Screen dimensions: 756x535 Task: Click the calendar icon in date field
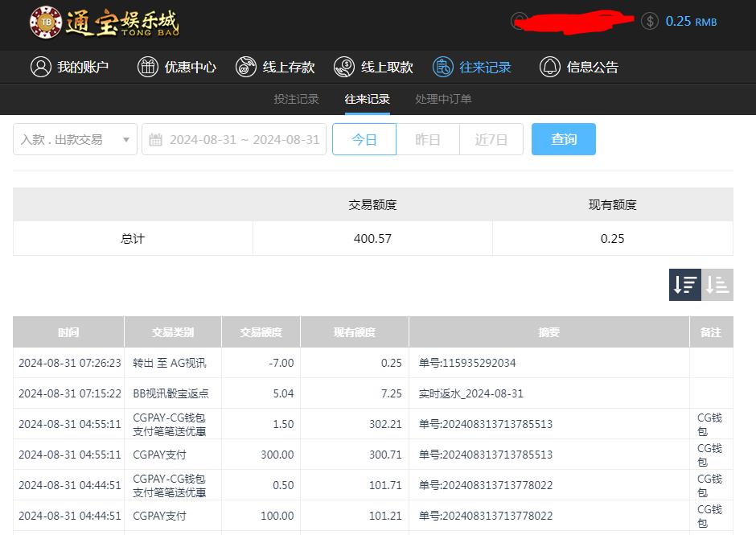coord(156,138)
